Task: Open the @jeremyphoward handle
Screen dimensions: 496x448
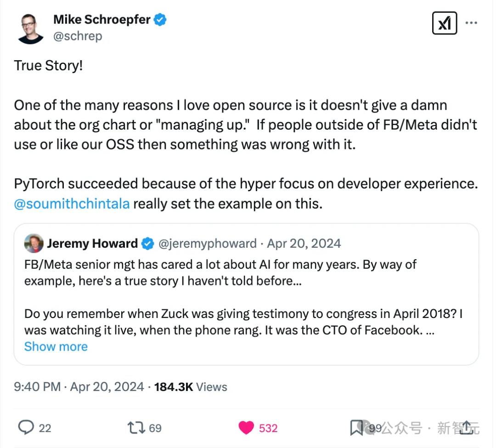Action: [x=207, y=244]
